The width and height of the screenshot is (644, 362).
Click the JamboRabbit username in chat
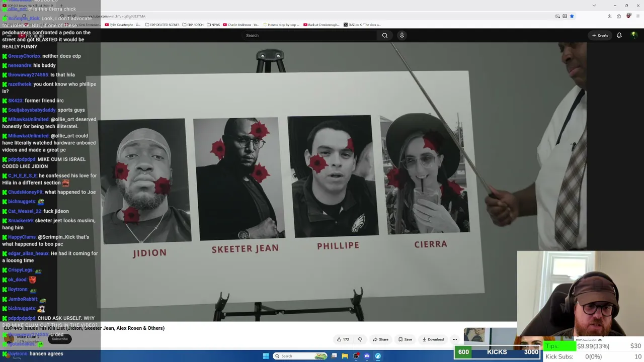coord(23,299)
